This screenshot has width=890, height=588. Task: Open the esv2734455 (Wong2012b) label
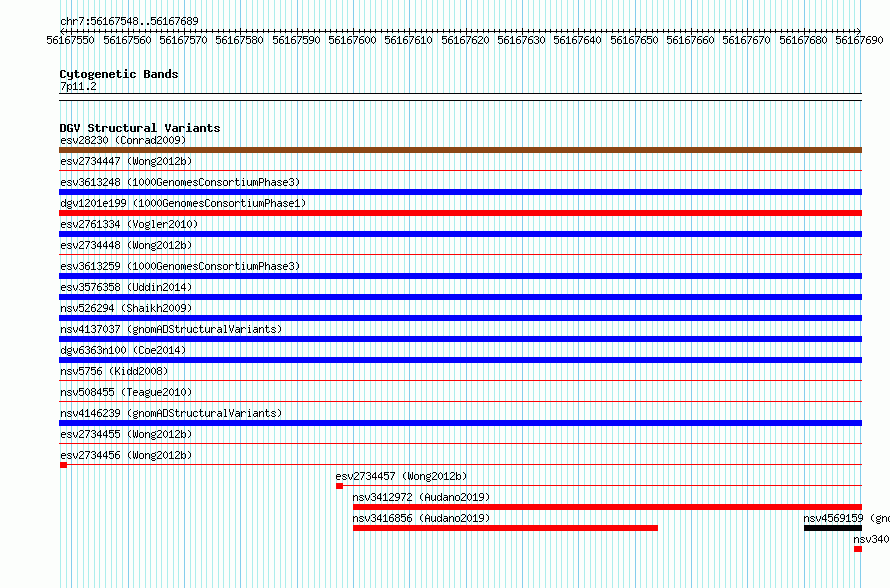click(x=126, y=434)
